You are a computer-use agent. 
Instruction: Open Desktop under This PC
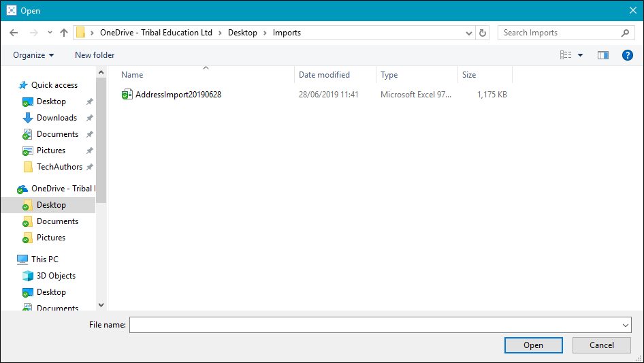pos(51,292)
